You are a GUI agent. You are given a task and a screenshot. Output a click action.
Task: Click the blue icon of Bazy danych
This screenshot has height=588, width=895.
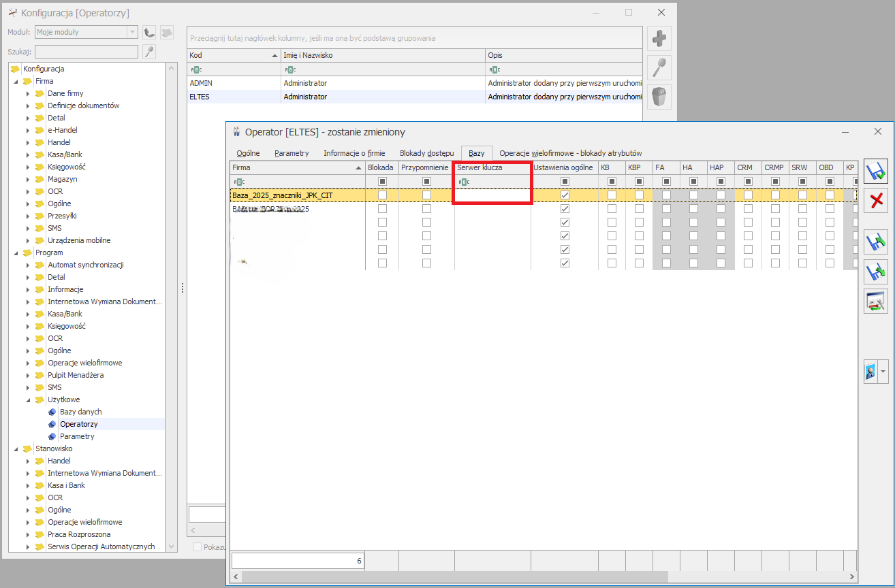[x=52, y=412]
